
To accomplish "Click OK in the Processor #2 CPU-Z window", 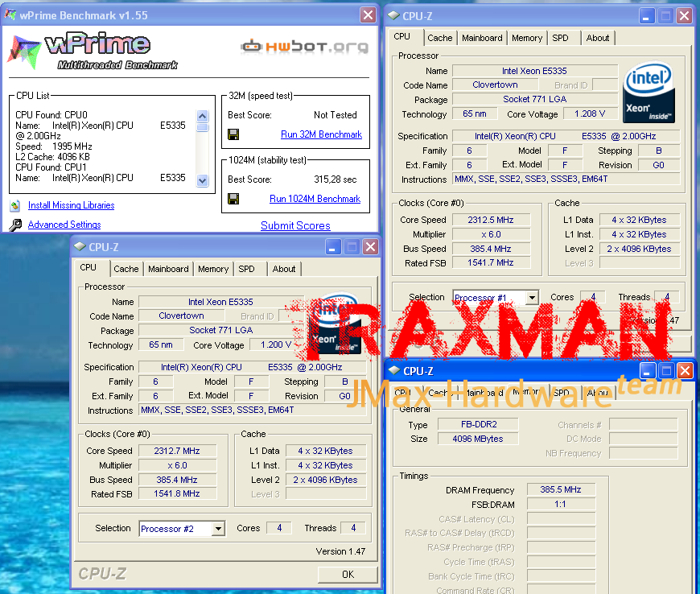I will [348, 575].
